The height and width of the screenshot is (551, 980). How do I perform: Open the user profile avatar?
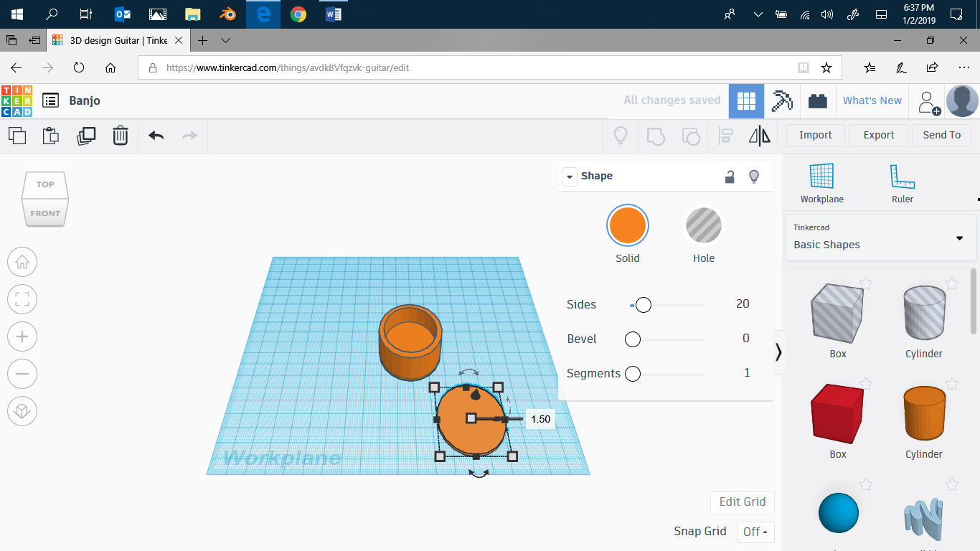(962, 101)
